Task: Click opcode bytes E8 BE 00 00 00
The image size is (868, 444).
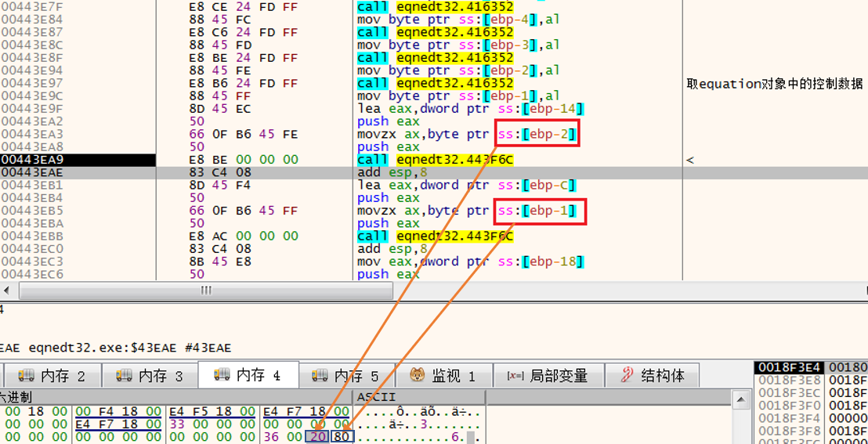Action: coord(244,160)
